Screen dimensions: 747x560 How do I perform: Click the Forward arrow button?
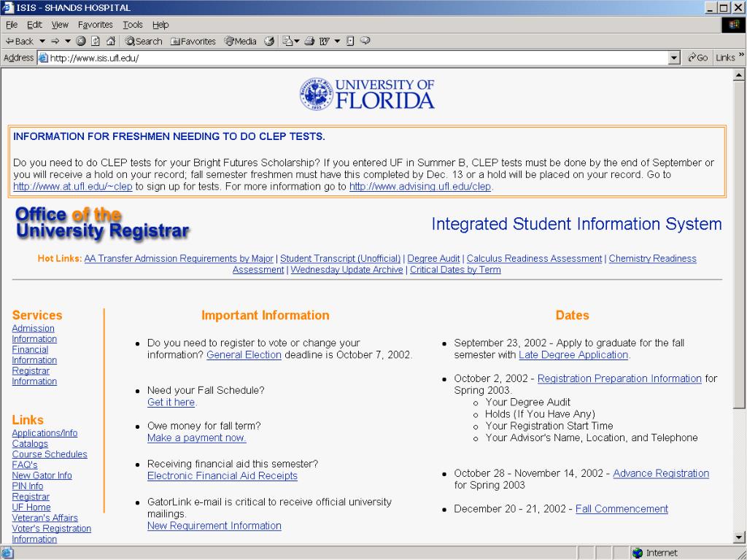coord(55,42)
